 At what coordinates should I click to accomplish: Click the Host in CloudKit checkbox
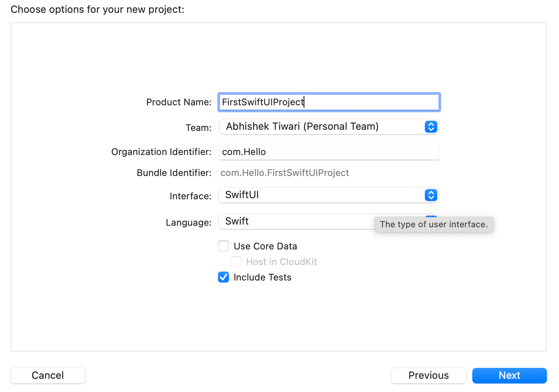pyautogui.click(x=236, y=262)
